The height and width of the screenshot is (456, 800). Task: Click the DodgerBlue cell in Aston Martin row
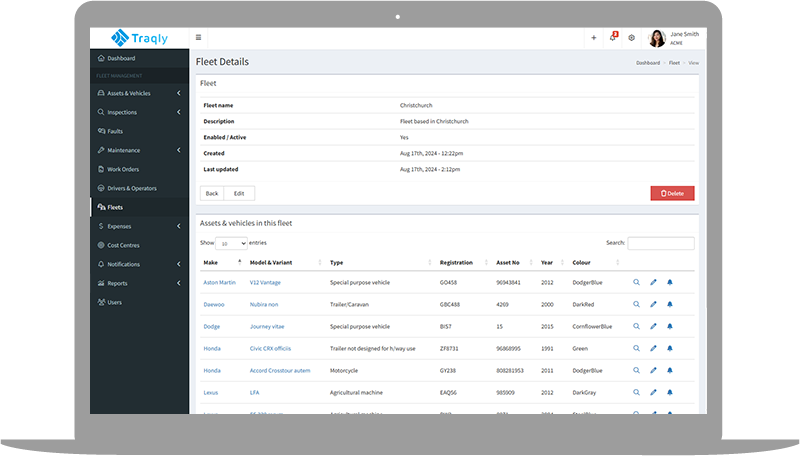pos(587,283)
